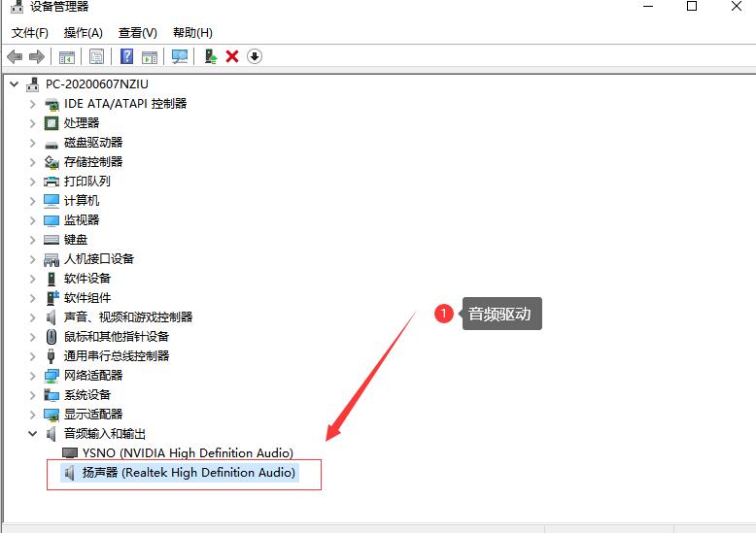Open the 查看(V) menu
The image size is (756, 533).
tap(137, 33)
